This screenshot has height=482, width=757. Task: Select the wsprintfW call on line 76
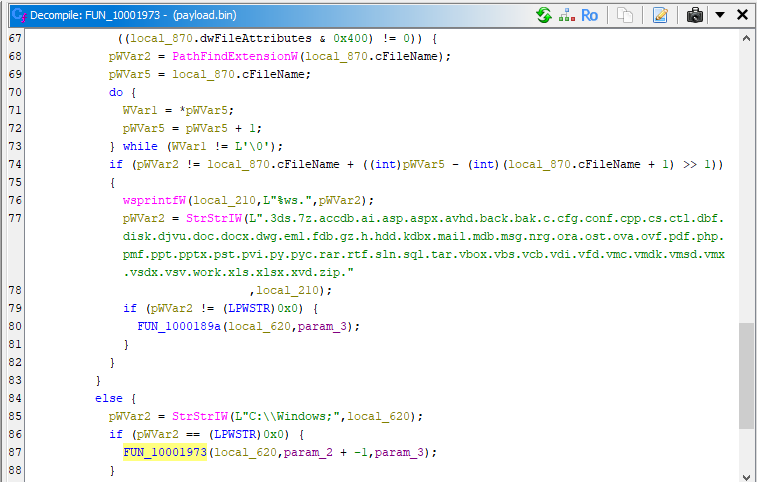coord(155,200)
